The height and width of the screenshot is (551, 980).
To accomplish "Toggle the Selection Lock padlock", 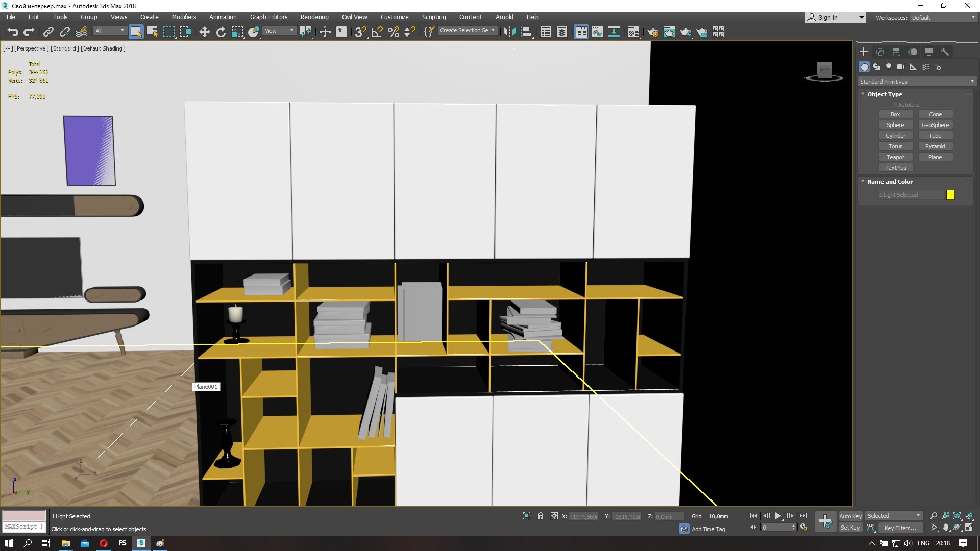I will tap(540, 516).
